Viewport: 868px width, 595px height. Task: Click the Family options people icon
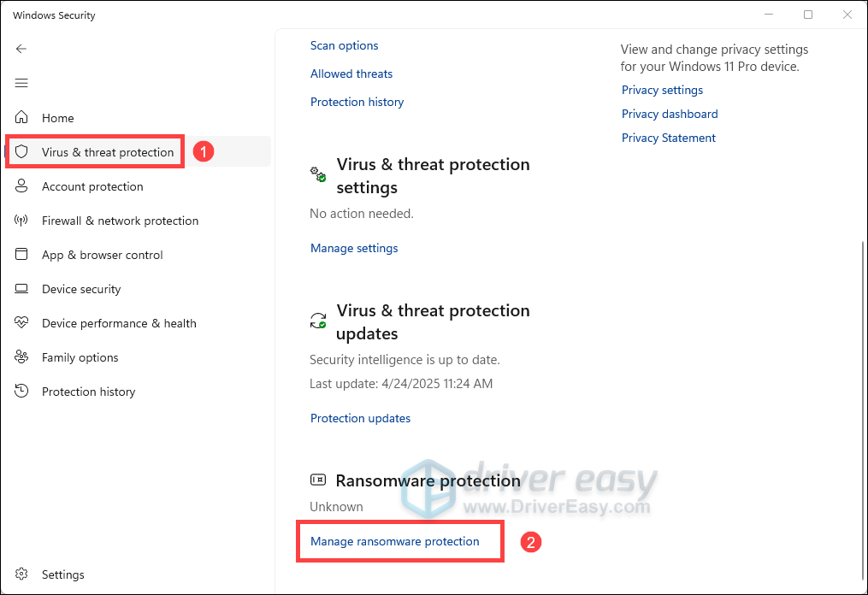coord(22,357)
